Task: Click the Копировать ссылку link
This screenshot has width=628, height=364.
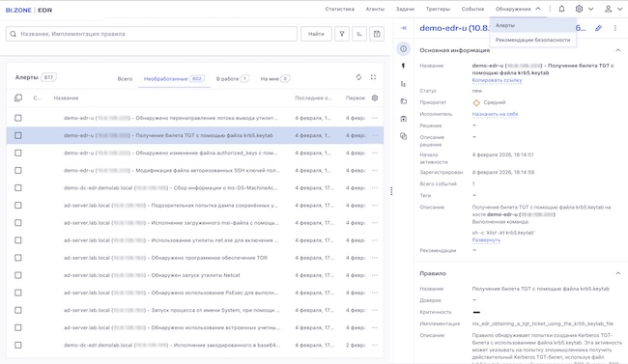Action: [x=497, y=80]
